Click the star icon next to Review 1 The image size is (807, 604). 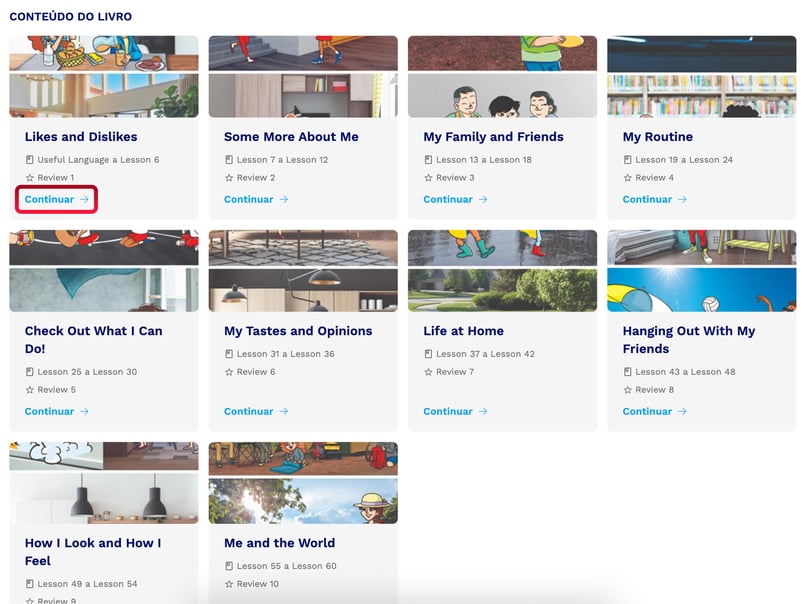tap(30, 177)
